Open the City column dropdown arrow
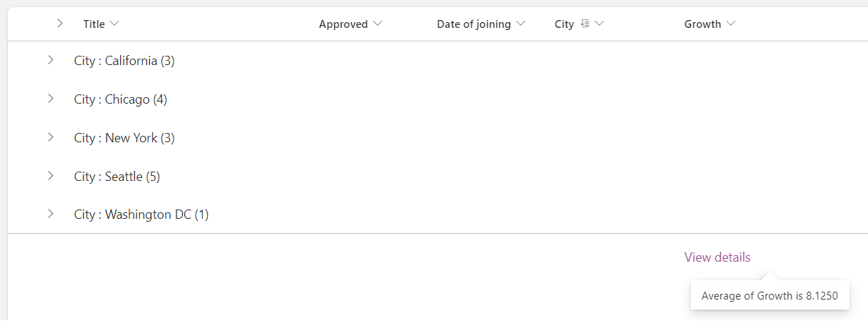868x321 pixels. pos(599,24)
